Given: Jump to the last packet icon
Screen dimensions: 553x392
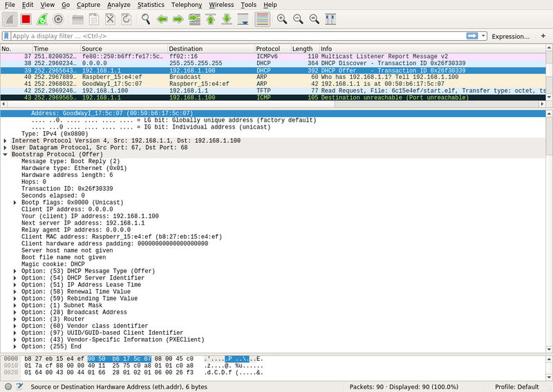Looking at the screenshot, I should click(227, 19).
